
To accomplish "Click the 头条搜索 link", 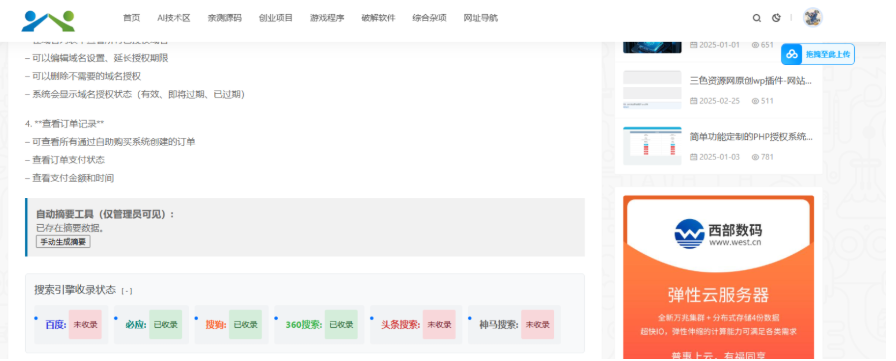I will (x=401, y=325).
